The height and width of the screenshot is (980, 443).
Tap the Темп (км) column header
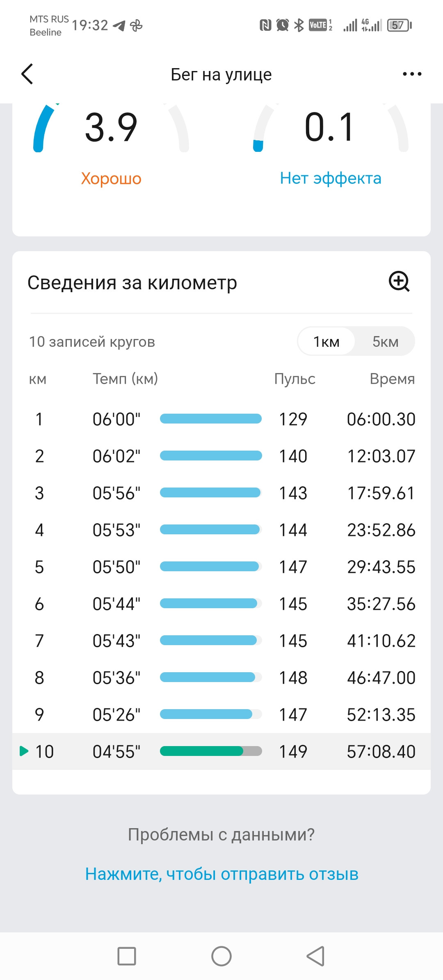[x=125, y=379]
